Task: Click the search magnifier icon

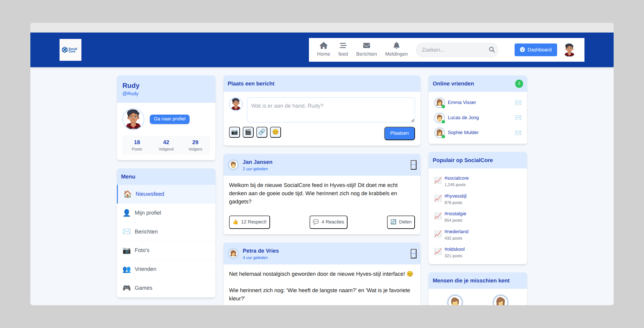Action: (x=492, y=50)
